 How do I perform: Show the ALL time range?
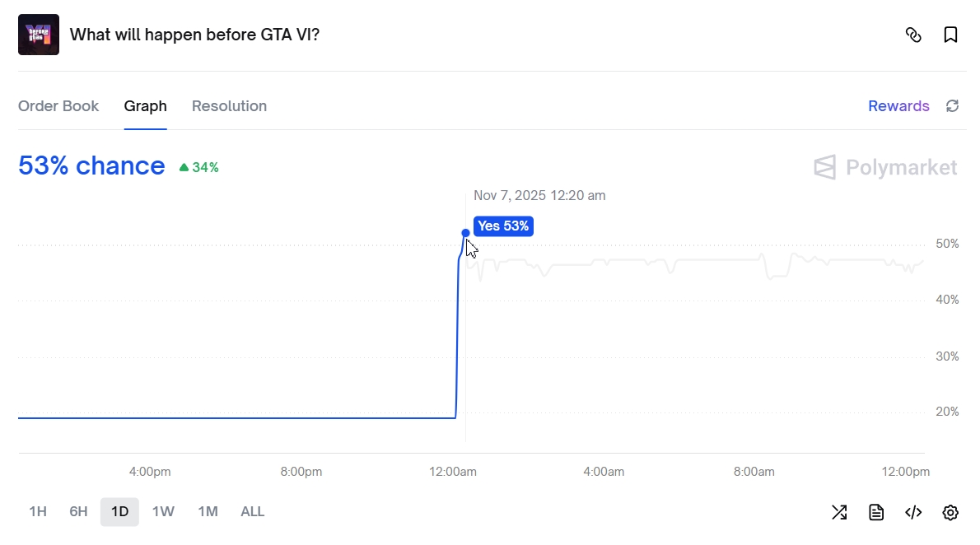pos(252,511)
